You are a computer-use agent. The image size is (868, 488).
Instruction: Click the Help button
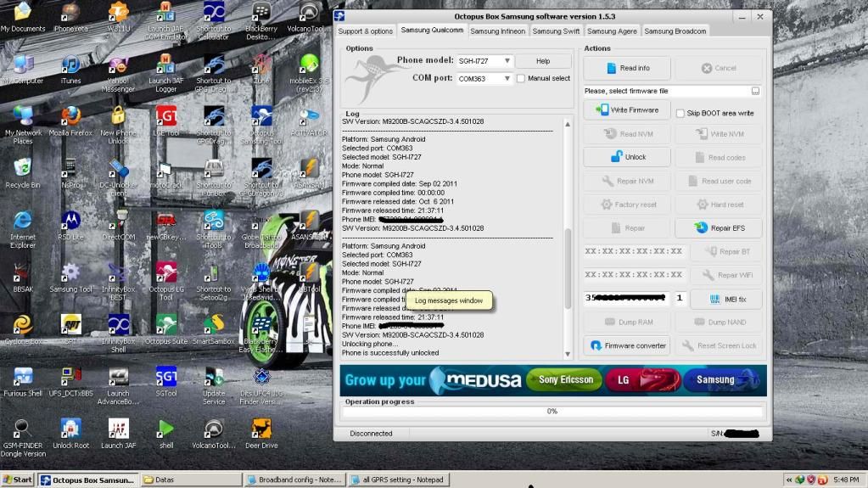click(543, 61)
